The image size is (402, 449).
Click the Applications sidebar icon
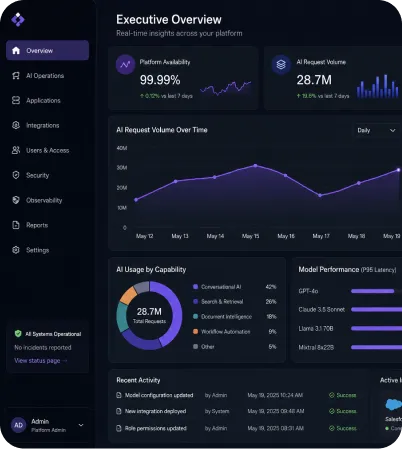(16, 100)
